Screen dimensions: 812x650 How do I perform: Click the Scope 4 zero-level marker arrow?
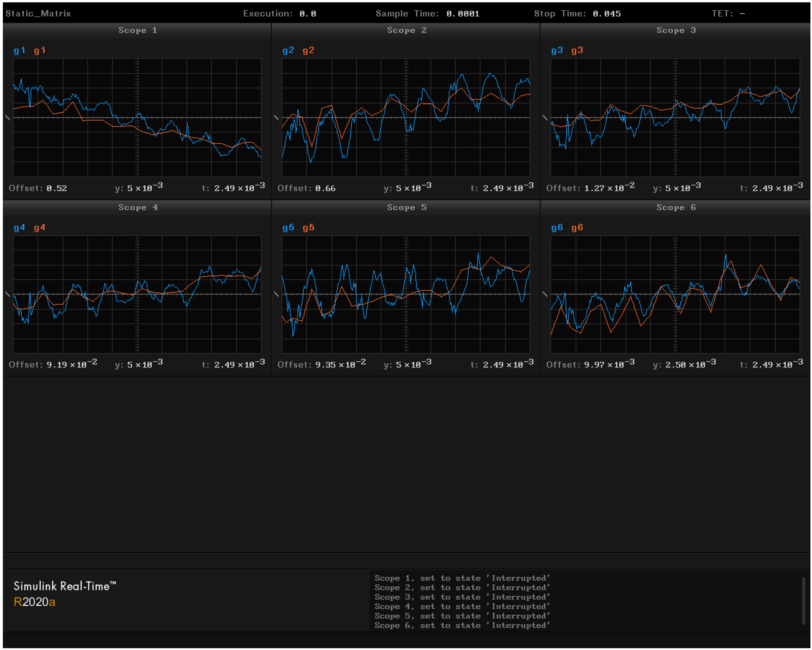tap(8, 294)
